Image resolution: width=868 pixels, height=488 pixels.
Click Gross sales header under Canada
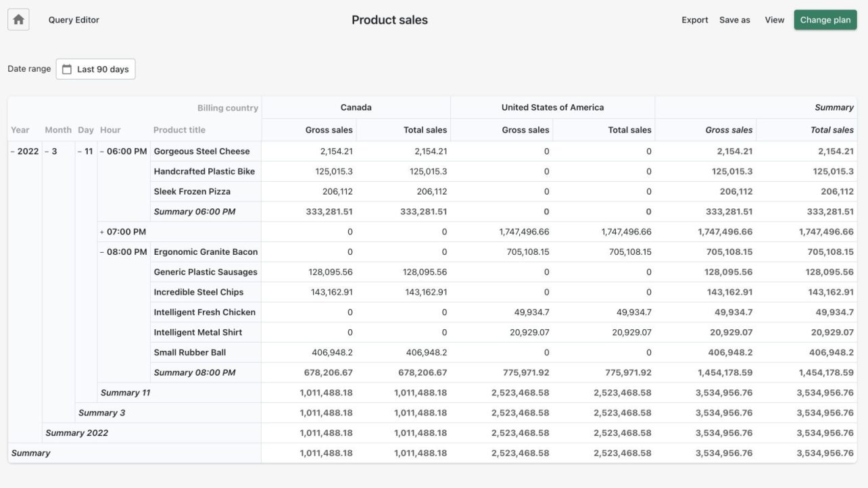coord(329,130)
